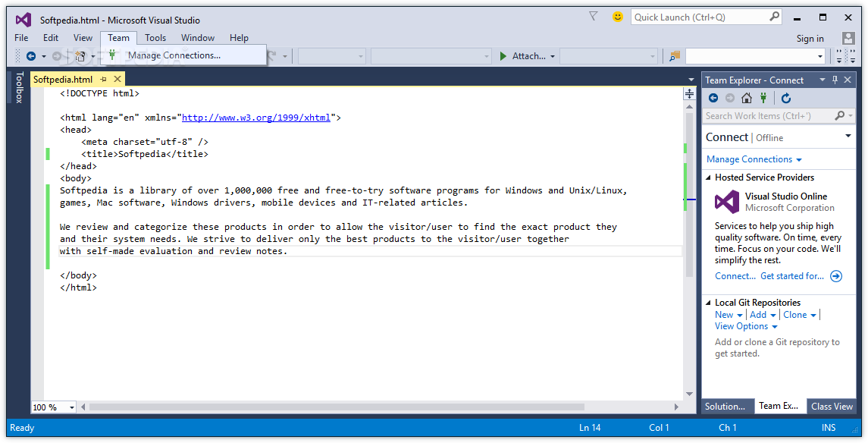Open the Help menu
This screenshot has width=868, height=443.
pos(239,38)
